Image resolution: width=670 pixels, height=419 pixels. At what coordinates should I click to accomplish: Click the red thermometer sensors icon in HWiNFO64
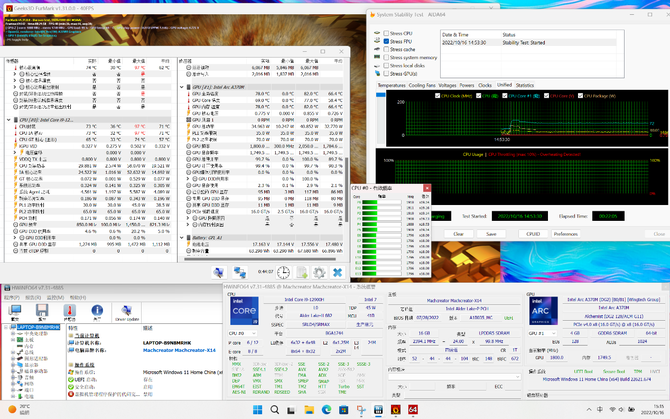70,313
